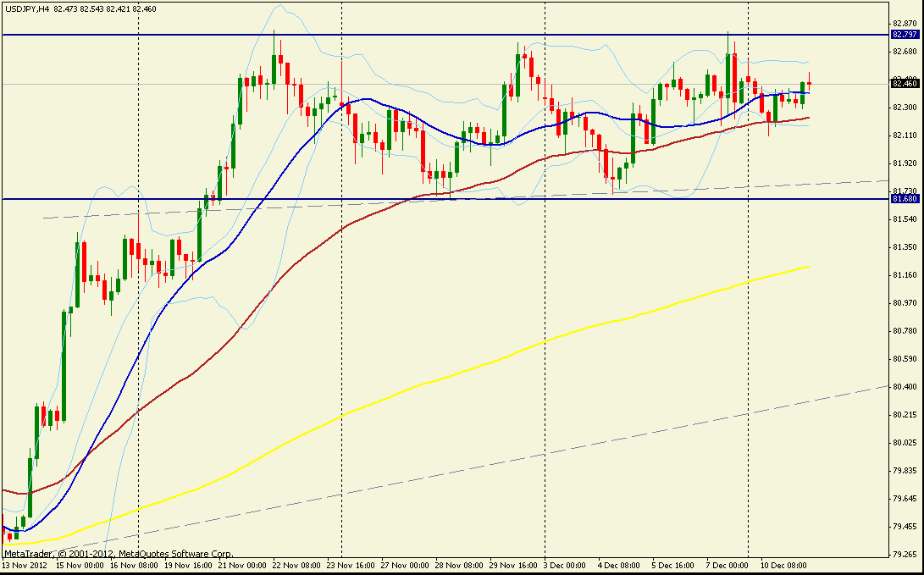
Task: Click the 19 Nov 16:00 time label
Action: pyautogui.click(x=191, y=565)
